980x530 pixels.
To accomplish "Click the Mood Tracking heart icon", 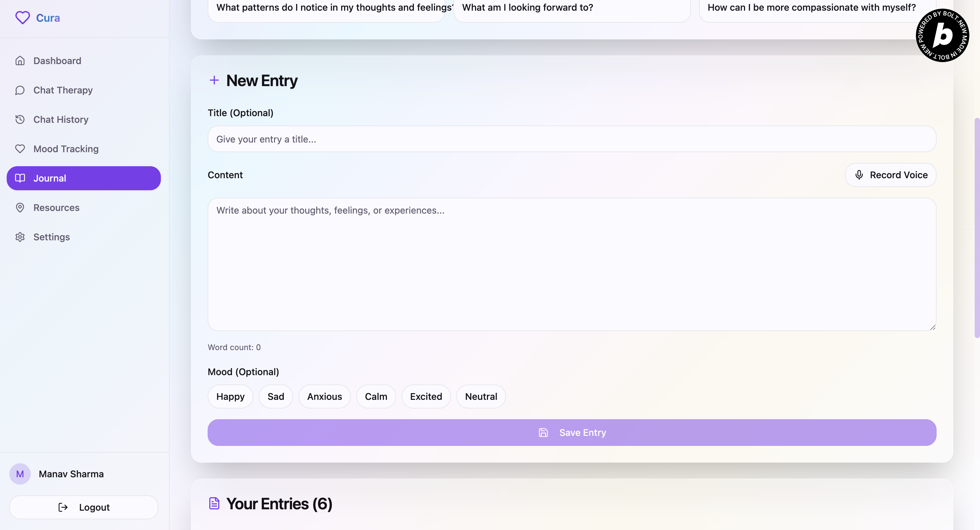I will (20, 149).
